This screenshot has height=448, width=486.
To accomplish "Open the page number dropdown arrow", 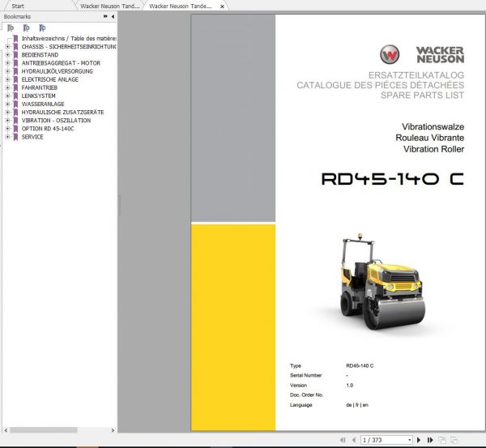I will click(x=409, y=440).
